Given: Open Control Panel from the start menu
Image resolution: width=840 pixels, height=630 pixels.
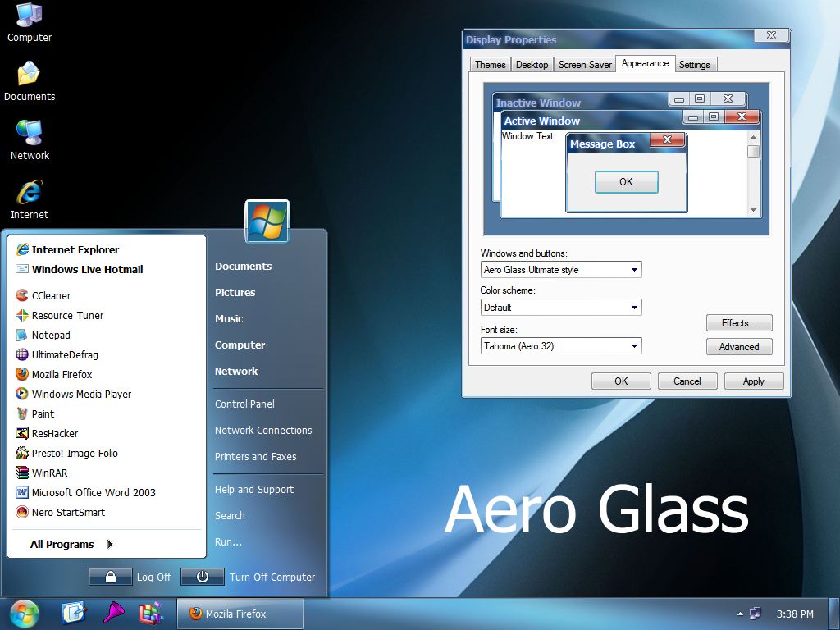Looking at the screenshot, I should [244, 404].
